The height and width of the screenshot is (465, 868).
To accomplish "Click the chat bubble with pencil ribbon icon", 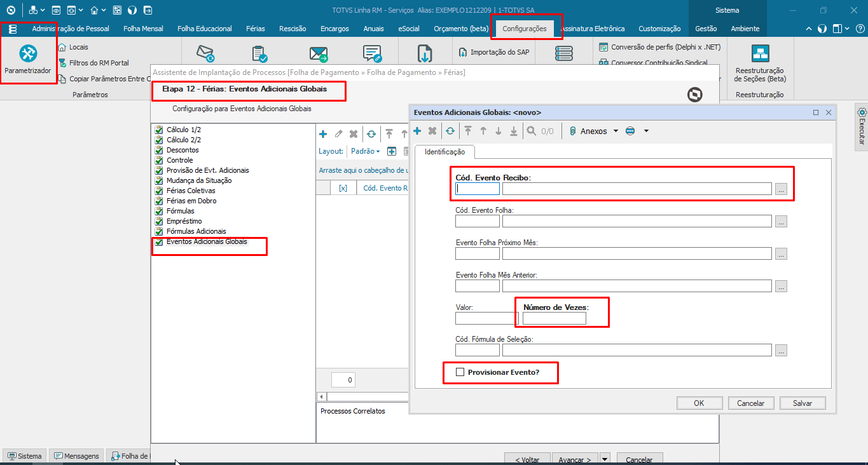I will [x=372, y=54].
